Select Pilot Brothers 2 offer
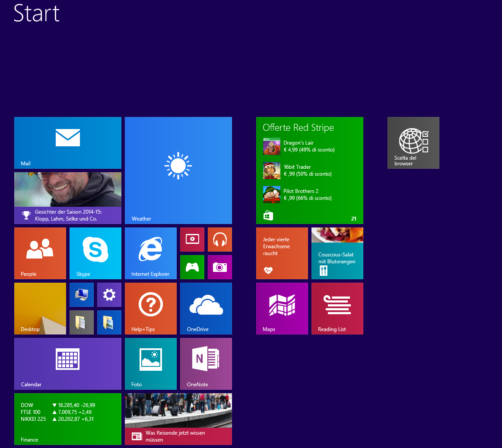Screen dimensions: 502x448 297,195
